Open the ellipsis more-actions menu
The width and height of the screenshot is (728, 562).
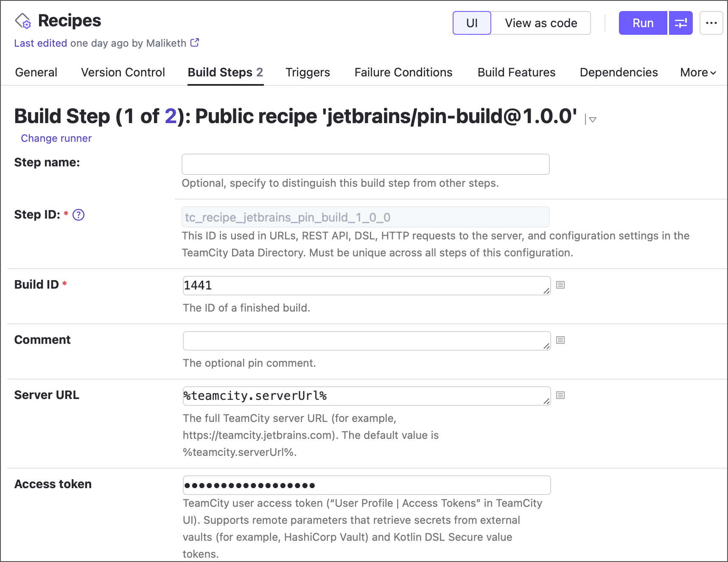711,23
